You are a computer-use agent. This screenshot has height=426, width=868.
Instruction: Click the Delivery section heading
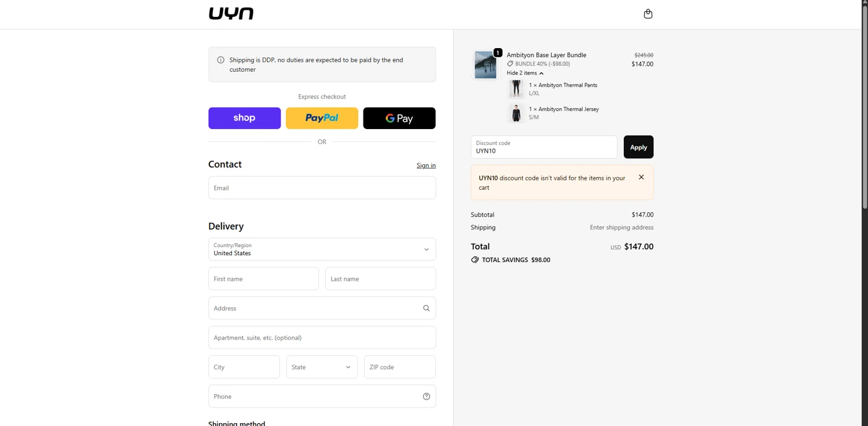(226, 226)
